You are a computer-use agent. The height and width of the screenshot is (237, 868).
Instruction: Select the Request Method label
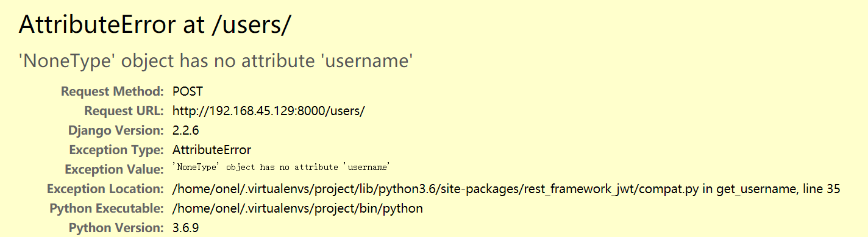[x=112, y=91]
